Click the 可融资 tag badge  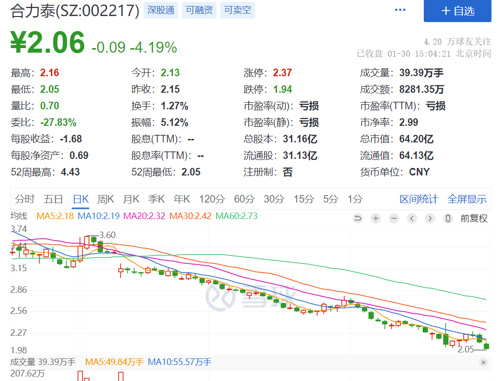click(199, 10)
